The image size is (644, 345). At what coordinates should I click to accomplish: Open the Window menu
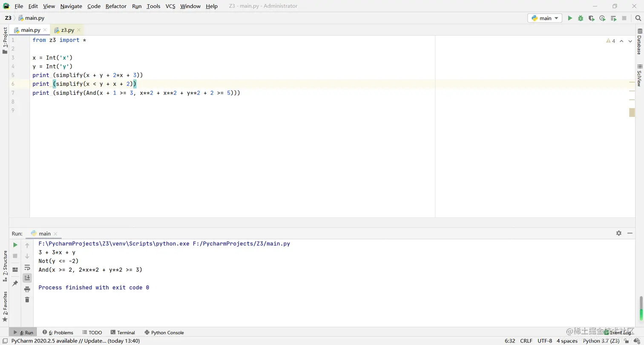pyautogui.click(x=190, y=6)
